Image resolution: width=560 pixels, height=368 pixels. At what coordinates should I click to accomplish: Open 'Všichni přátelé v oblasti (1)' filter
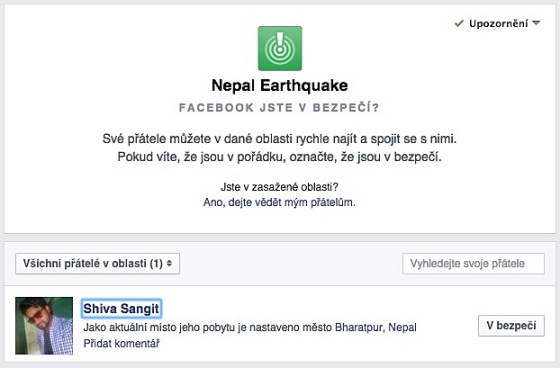point(98,264)
